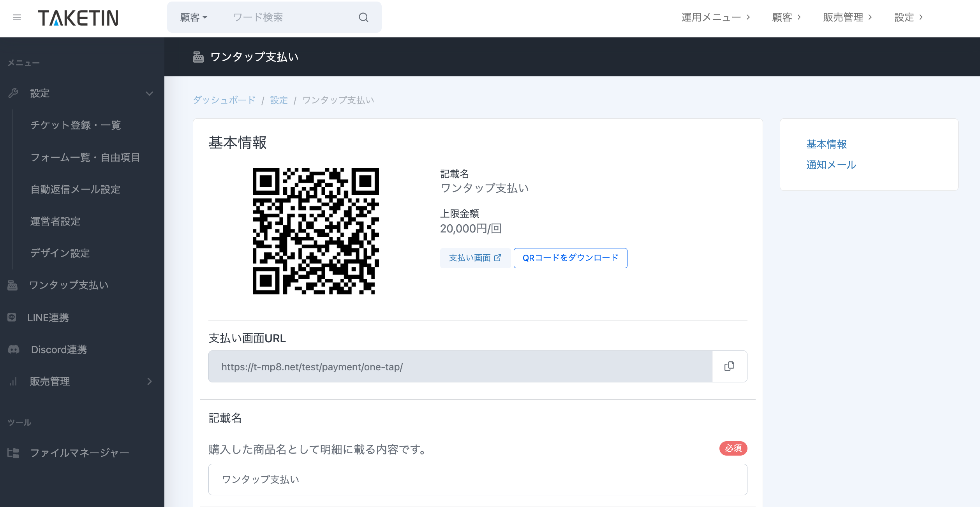The width and height of the screenshot is (980, 507).
Task: Open the 支払い画面 button
Action: [x=475, y=258]
